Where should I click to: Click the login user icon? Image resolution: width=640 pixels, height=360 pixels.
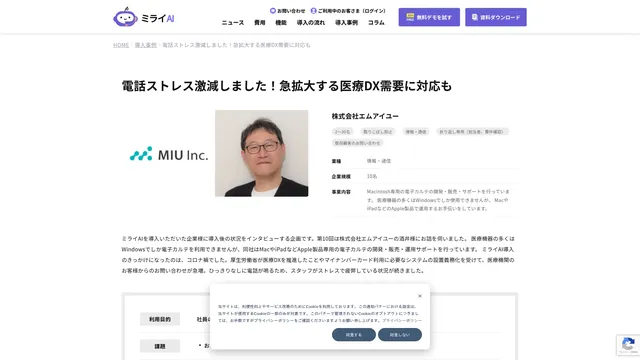tap(313, 11)
